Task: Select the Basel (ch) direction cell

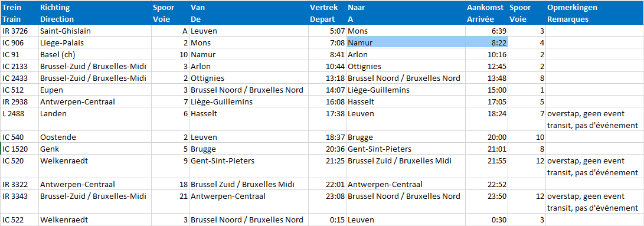Action: click(95, 55)
